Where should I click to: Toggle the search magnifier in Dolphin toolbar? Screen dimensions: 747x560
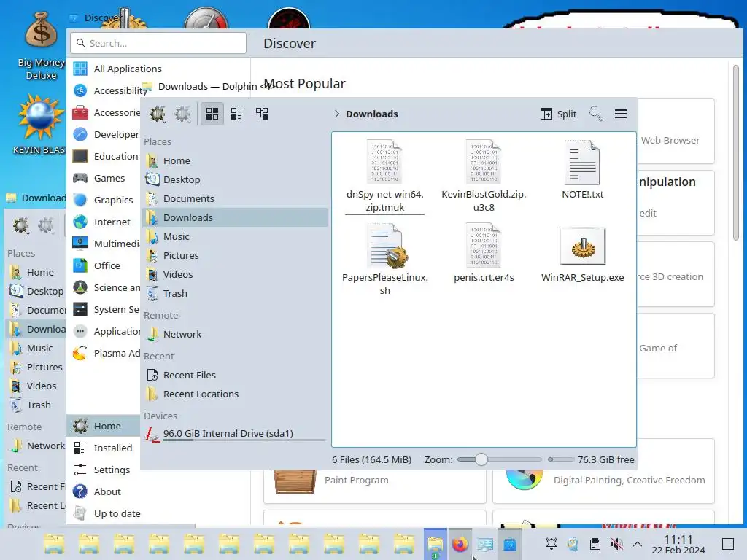point(595,114)
